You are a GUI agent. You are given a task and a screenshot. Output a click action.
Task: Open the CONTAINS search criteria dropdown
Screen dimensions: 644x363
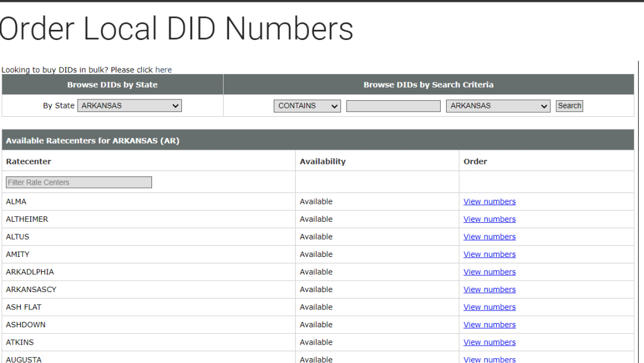click(306, 106)
